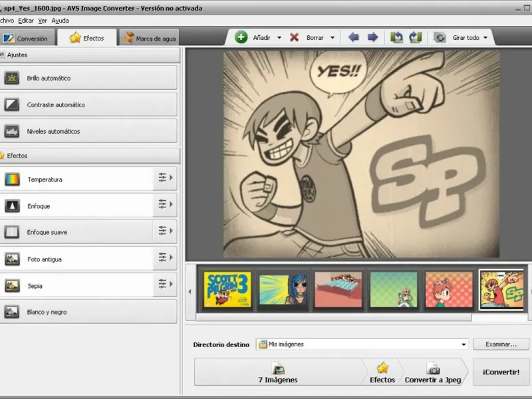Expand the Borrar dropdown arrow
This screenshot has height=399, width=532.
[332, 38]
